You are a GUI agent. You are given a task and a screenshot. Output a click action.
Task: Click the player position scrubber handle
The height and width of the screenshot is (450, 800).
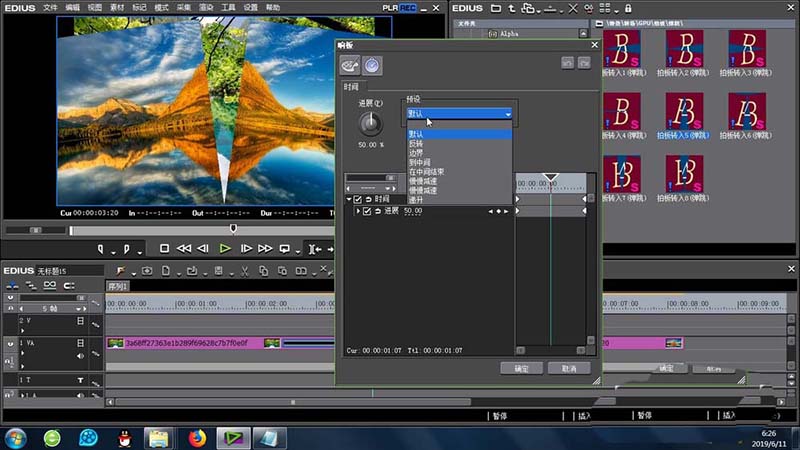233,228
